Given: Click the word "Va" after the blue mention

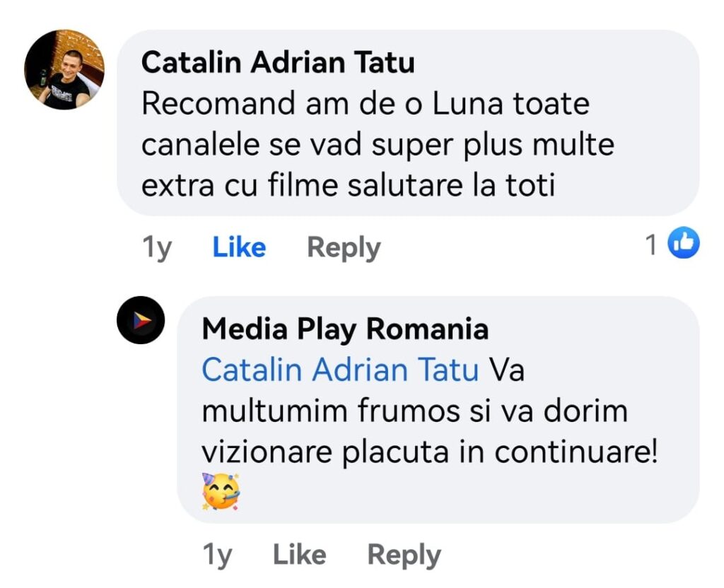Looking at the screenshot, I should pos(506,370).
